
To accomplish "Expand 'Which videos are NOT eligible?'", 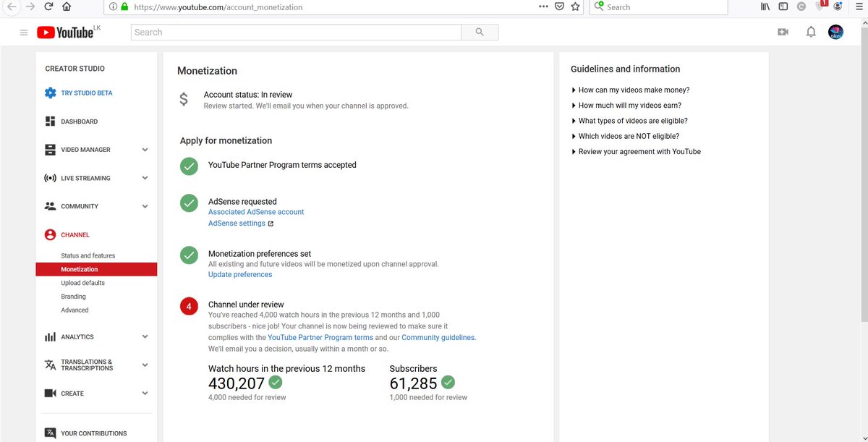I will (x=625, y=136).
